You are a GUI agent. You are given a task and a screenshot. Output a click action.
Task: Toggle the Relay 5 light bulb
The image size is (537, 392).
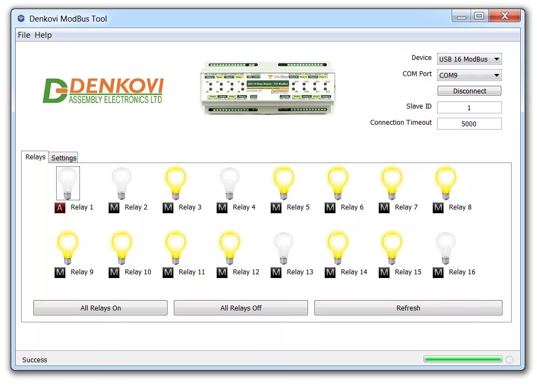284,183
